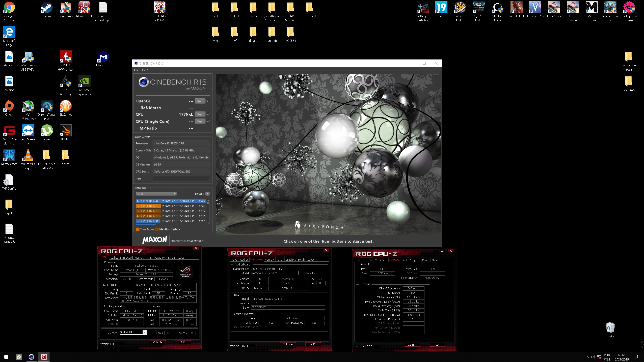Open the Cinebench Help menu
This screenshot has width=644, height=362.
(145, 70)
